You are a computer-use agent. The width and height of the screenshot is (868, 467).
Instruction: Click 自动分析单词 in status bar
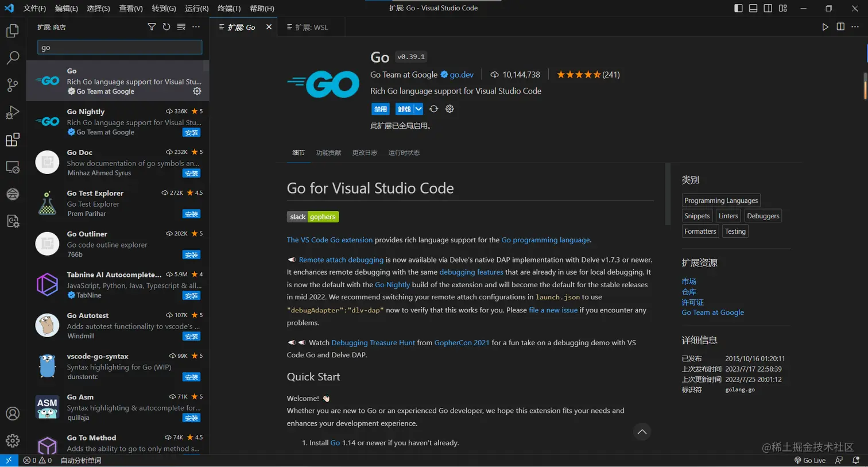point(81,460)
